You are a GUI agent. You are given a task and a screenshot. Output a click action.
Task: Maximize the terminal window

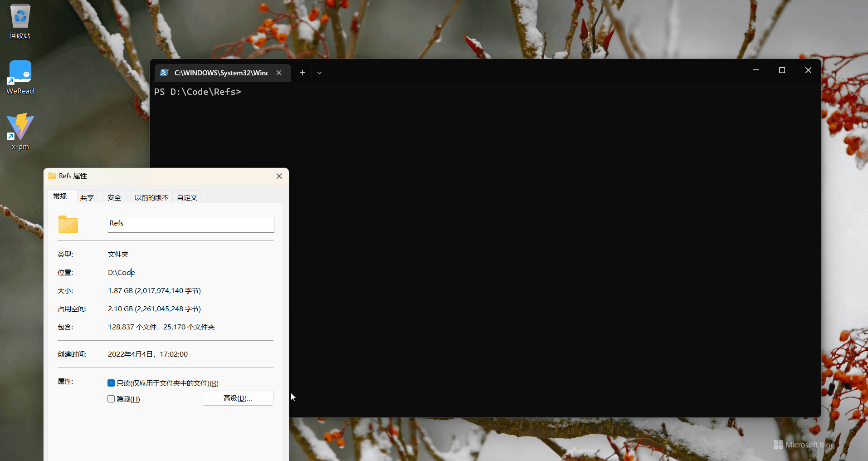782,70
